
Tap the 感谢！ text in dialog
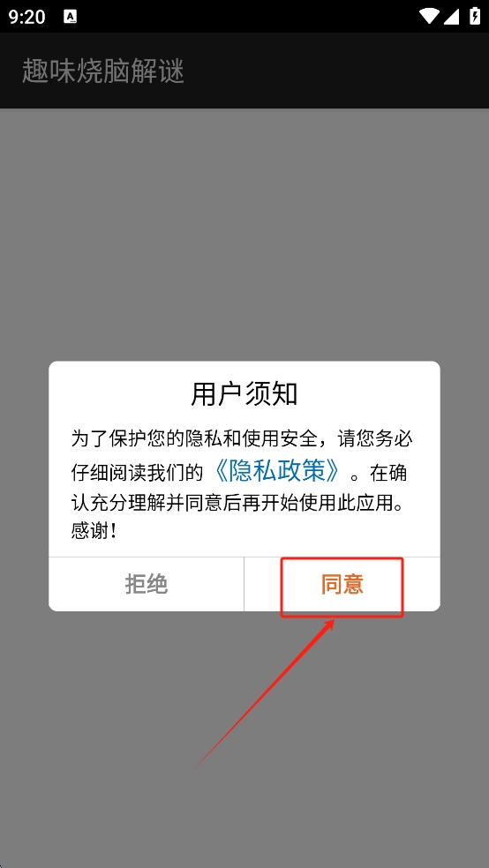94,532
